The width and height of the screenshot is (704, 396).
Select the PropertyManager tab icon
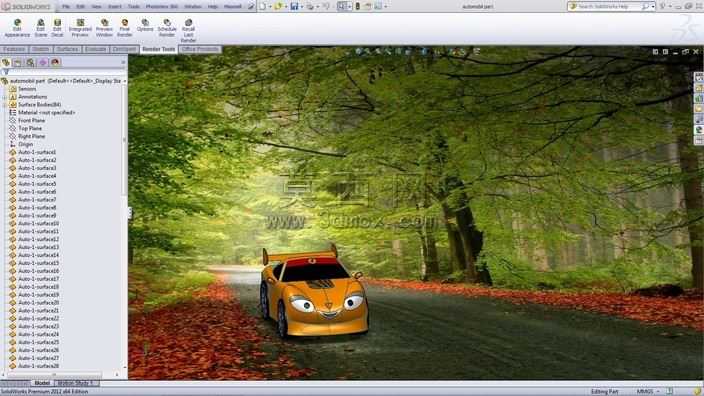18,62
